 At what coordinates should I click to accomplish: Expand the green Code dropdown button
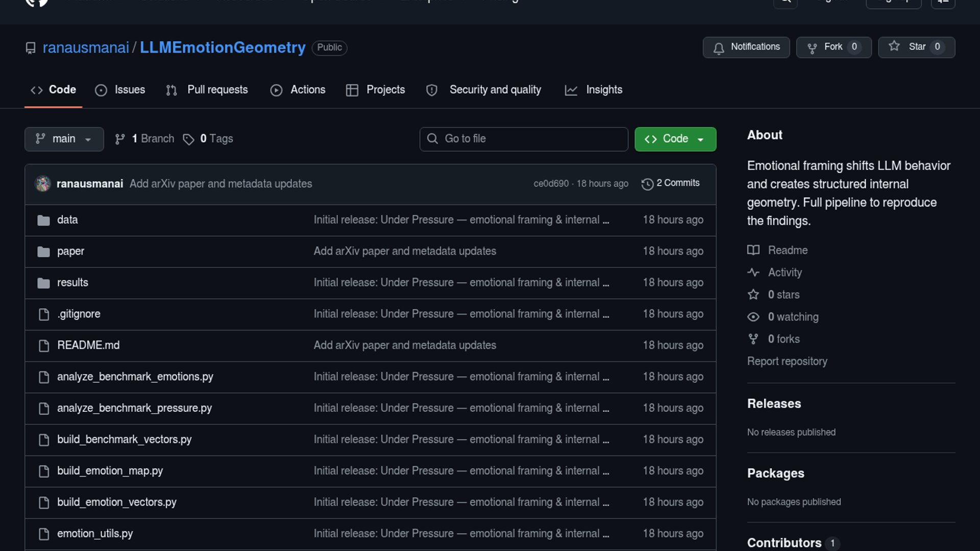pyautogui.click(x=675, y=139)
